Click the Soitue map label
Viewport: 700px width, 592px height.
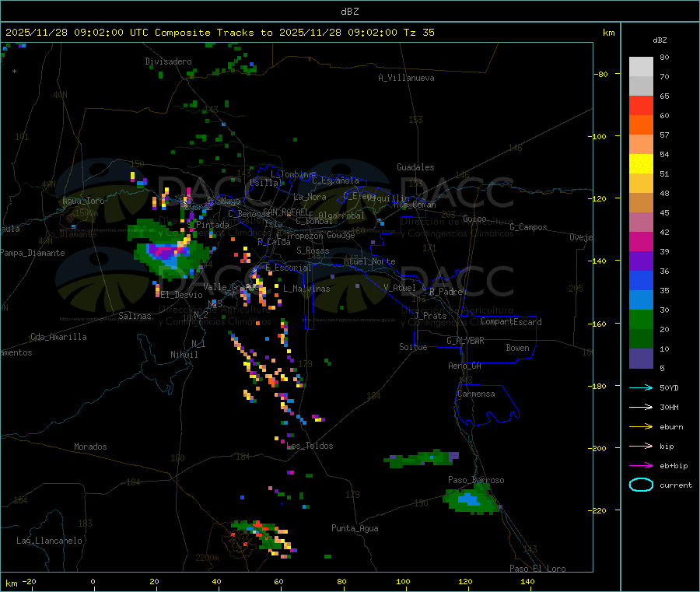click(x=413, y=347)
